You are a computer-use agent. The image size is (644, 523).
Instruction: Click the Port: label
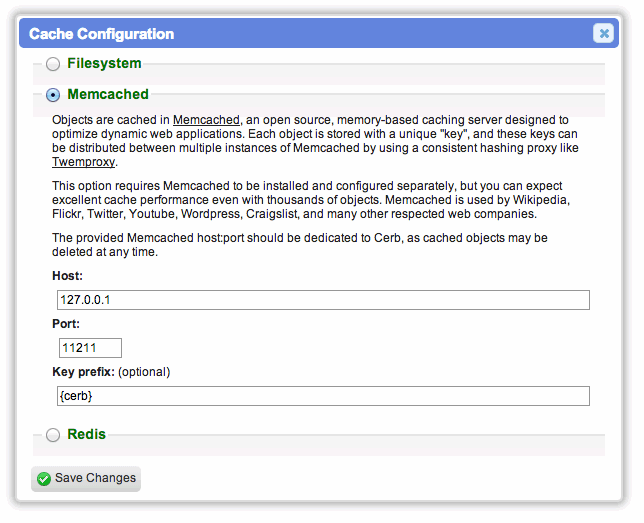tap(66, 324)
